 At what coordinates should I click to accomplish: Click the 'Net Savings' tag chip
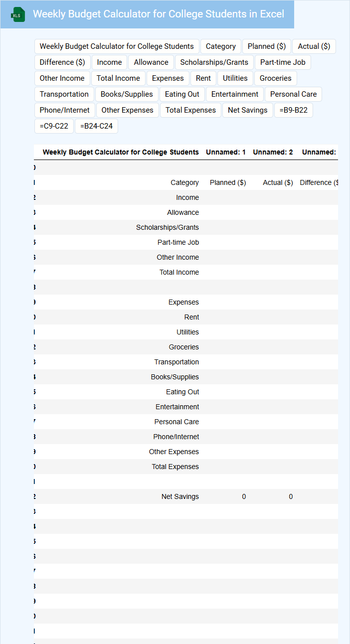click(247, 110)
